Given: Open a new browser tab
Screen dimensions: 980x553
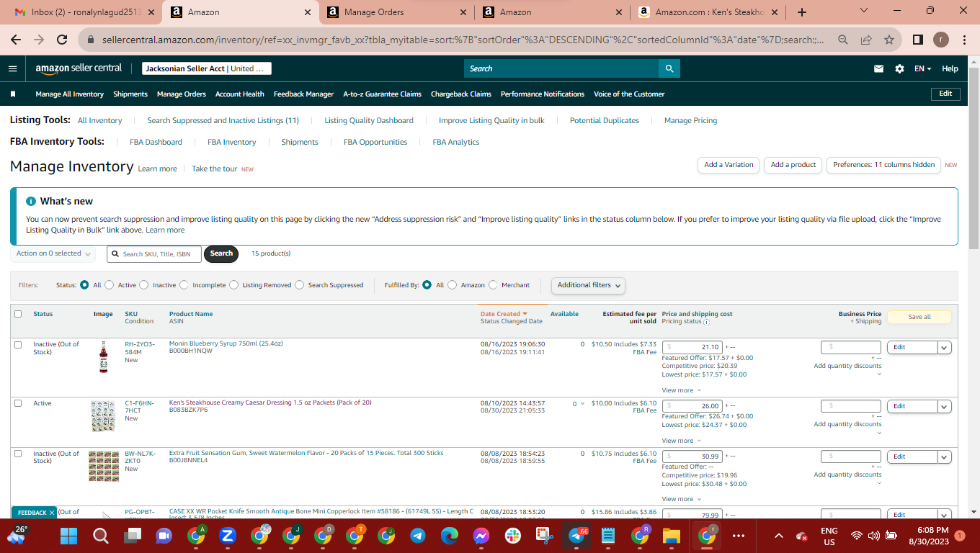Looking at the screenshot, I should tap(802, 12).
